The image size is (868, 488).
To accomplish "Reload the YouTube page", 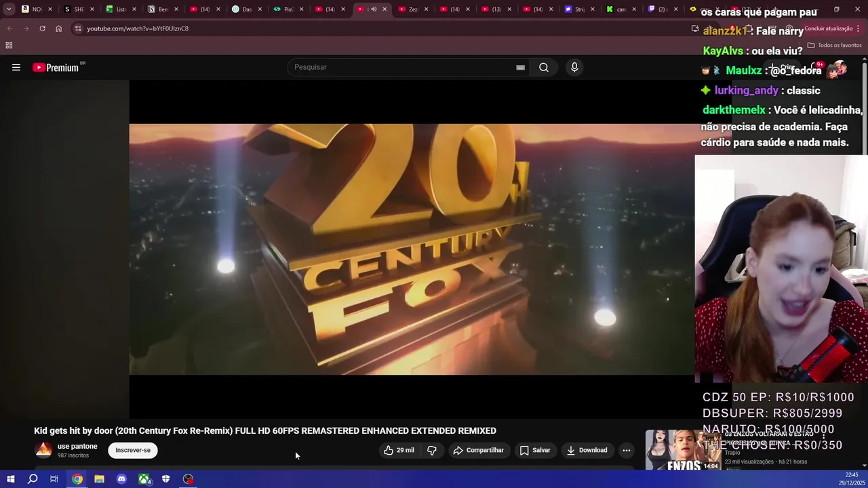I will click(x=42, y=28).
